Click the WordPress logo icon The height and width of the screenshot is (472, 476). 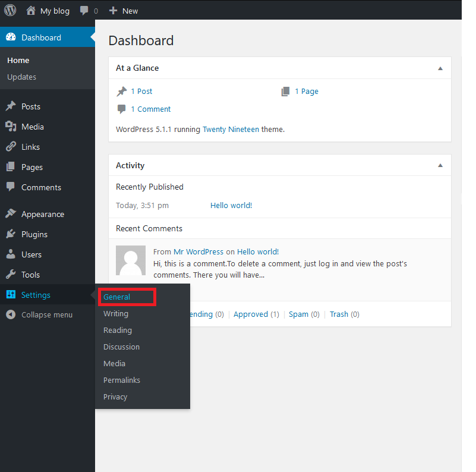coord(10,10)
